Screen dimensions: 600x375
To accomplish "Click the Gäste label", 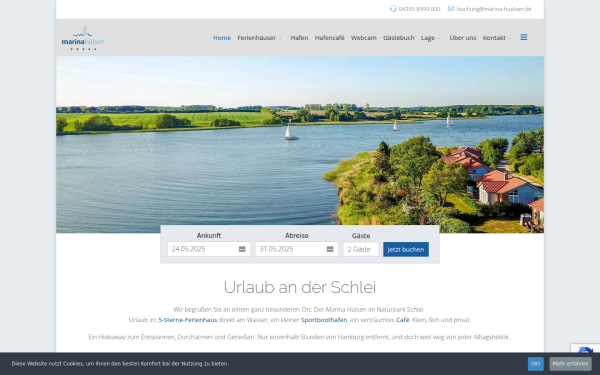I will [x=361, y=236].
